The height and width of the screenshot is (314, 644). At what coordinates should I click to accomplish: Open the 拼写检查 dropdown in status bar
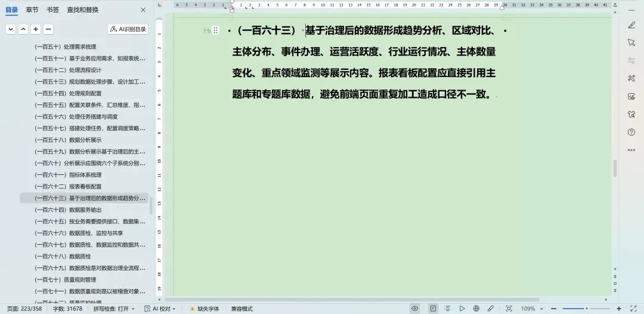coord(114,309)
